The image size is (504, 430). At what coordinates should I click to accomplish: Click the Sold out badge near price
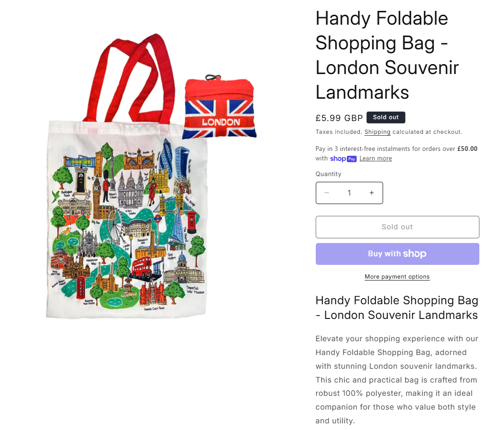tap(386, 118)
